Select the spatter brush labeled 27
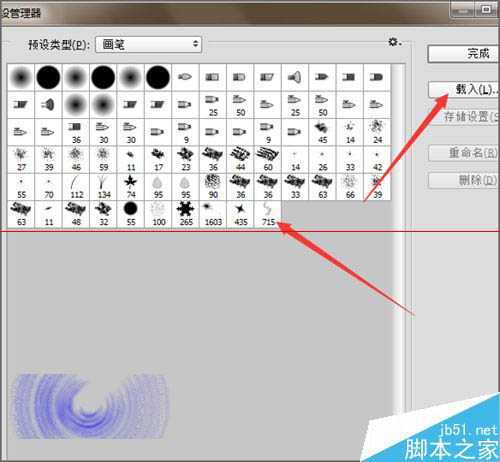Image resolution: width=500 pixels, height=462 pixels. point(21,160)
